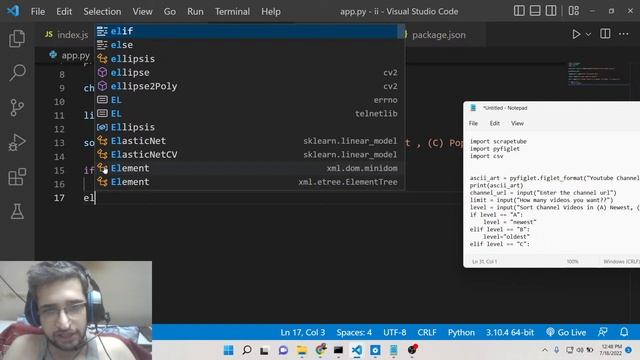Open the Run menu
This screenshot has width=640, height=360.
click(x=195, y=11)
